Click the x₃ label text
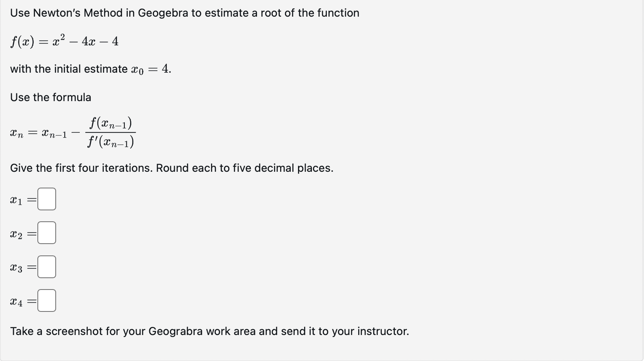644x361 pixels. 16,267
